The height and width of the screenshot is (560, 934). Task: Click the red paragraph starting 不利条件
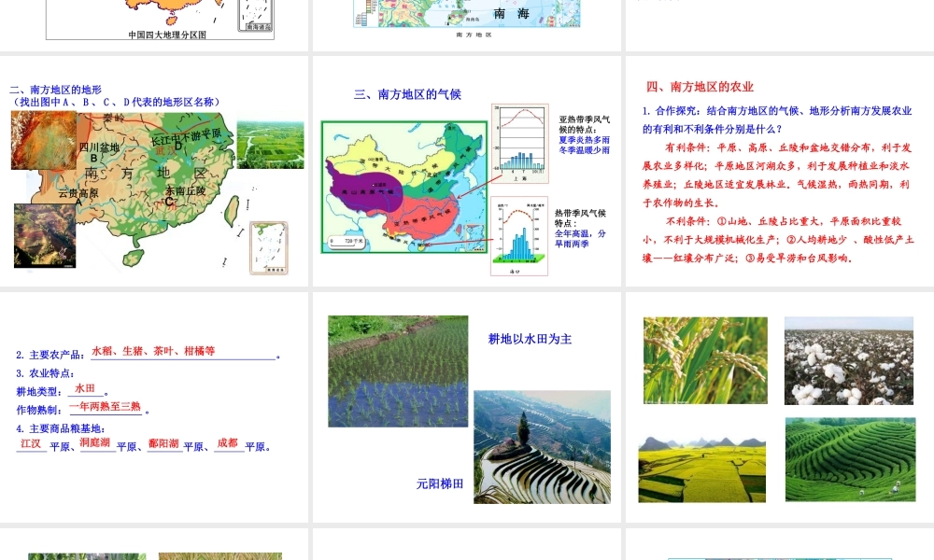pos(778,239)
